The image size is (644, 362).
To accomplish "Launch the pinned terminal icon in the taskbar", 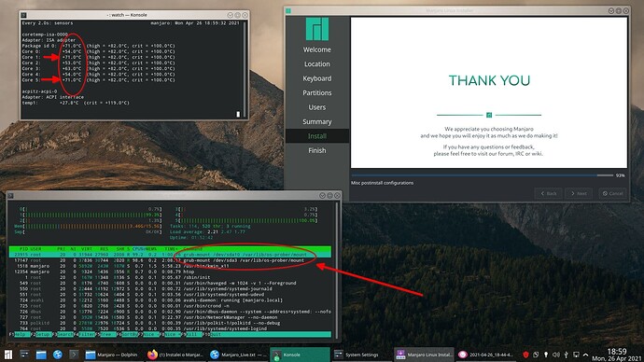I will (74, 355).
